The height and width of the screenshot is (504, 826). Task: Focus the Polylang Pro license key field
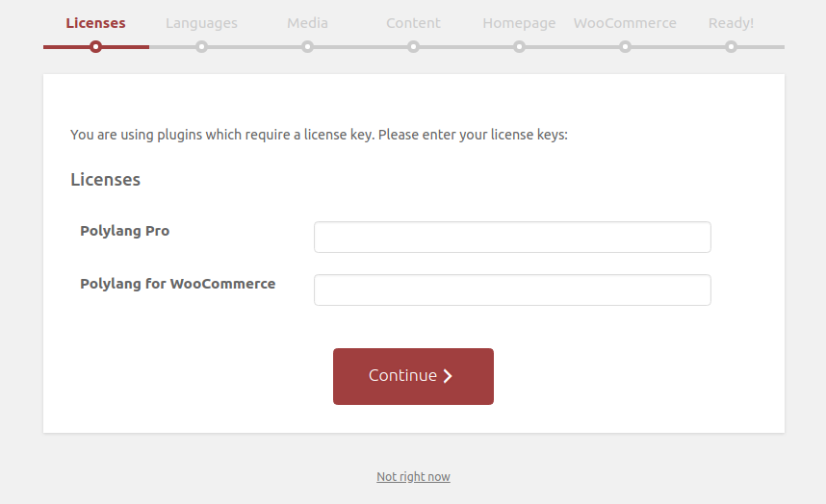[512, 237]
